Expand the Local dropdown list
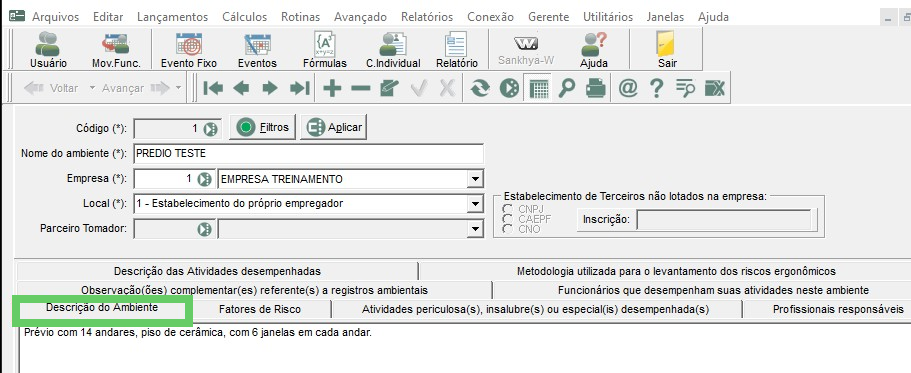 (x=476, y=204)
